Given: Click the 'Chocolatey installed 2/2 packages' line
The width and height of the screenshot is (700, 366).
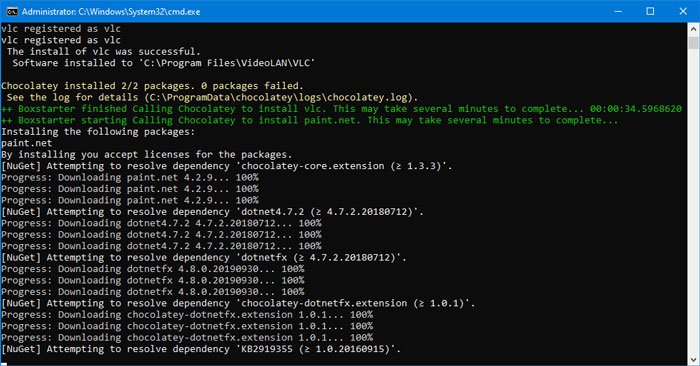Looking at the screenshot, I should coord(152,86).
